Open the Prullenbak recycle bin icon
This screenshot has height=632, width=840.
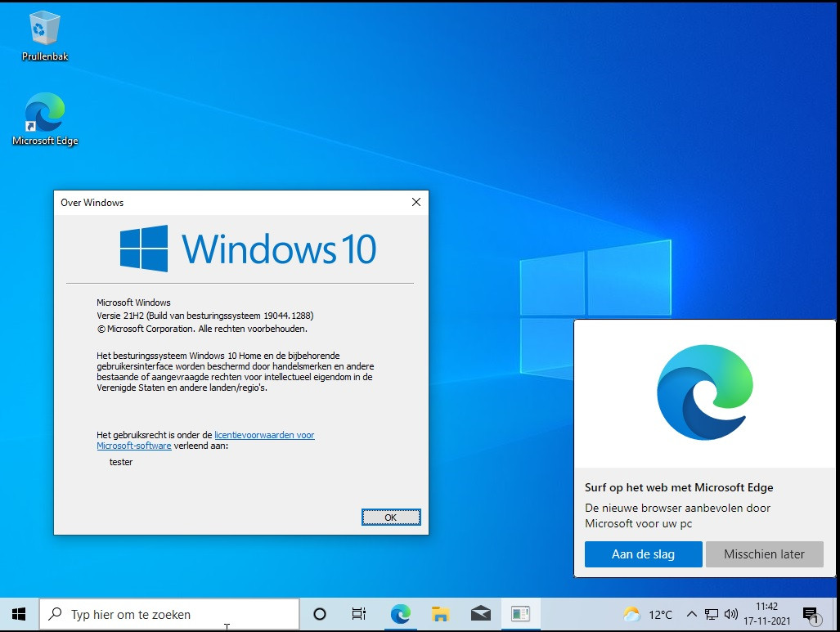[44, 36]
